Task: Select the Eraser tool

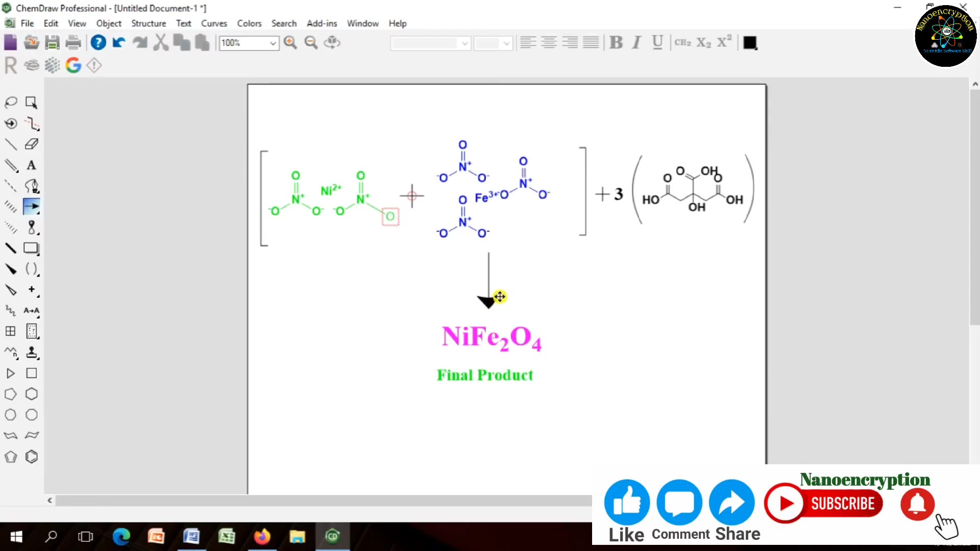Action: [32, 144]
